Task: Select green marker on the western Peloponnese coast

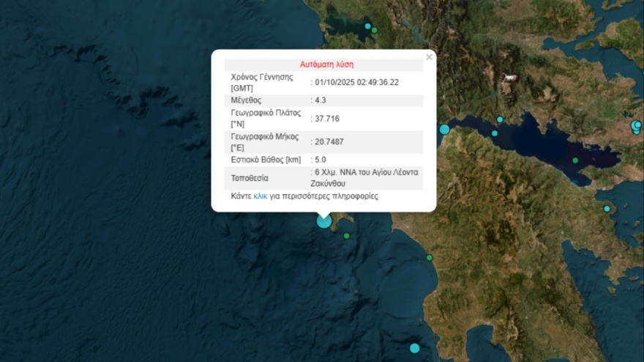Action: (x=430, y=257)
